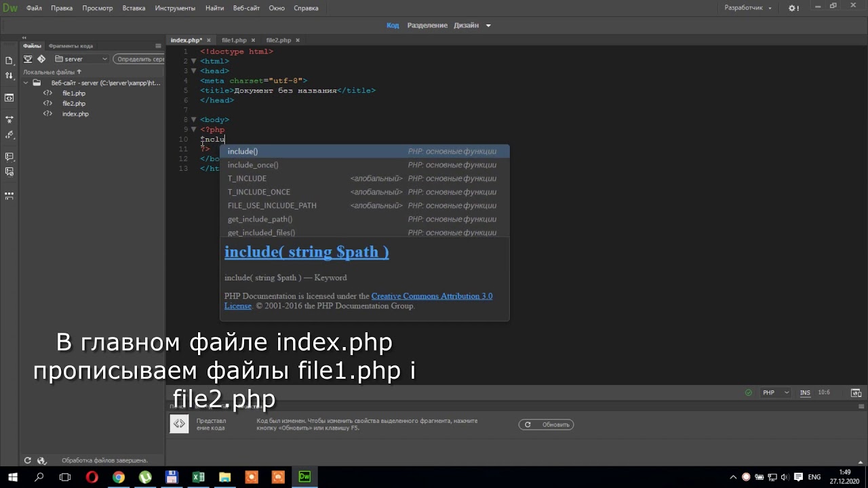Image resolution: width=868 pixels, height=488 pixels.
Task: Open the Files panel options menu icon
Action: coord(159,46)
